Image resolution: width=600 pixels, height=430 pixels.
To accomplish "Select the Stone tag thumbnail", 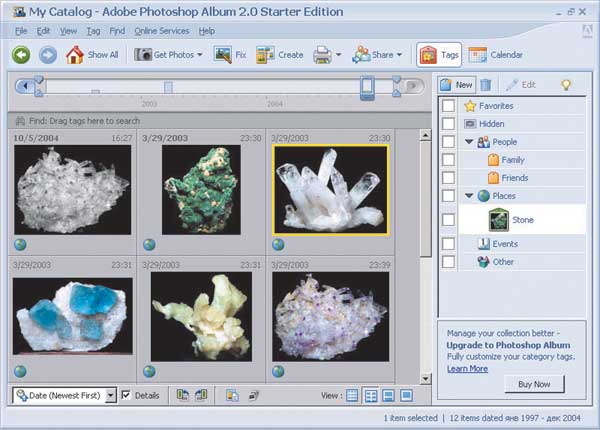I will pos(498,220).
